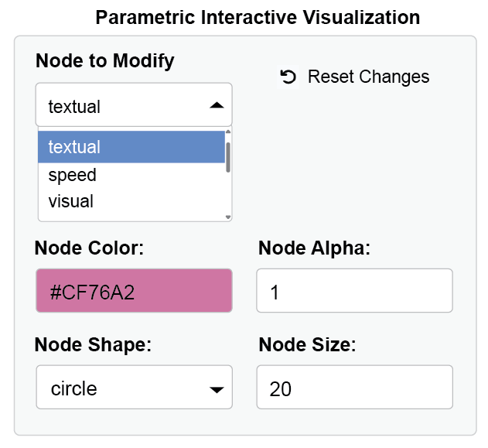The image size is (488, 448).
Task: Click into the Node Size field
Action: pos(354,387)
